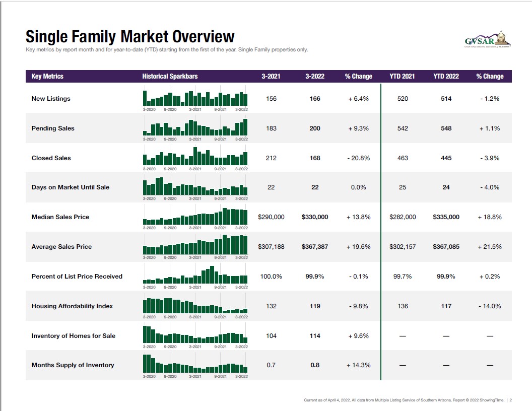This screenshot has height=411, width=532.
Task: Click the Months Supply sparkbar chart
Action: [x=195, y=366]
